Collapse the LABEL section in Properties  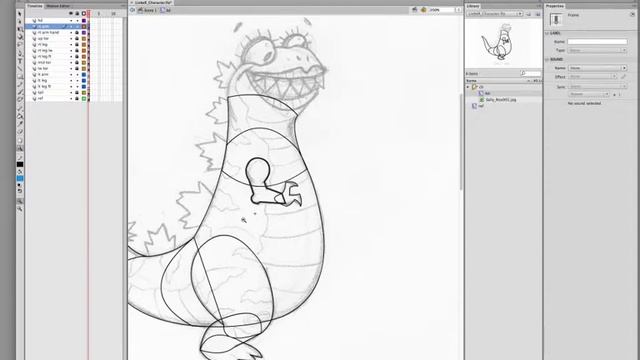(x=547, y=33)
